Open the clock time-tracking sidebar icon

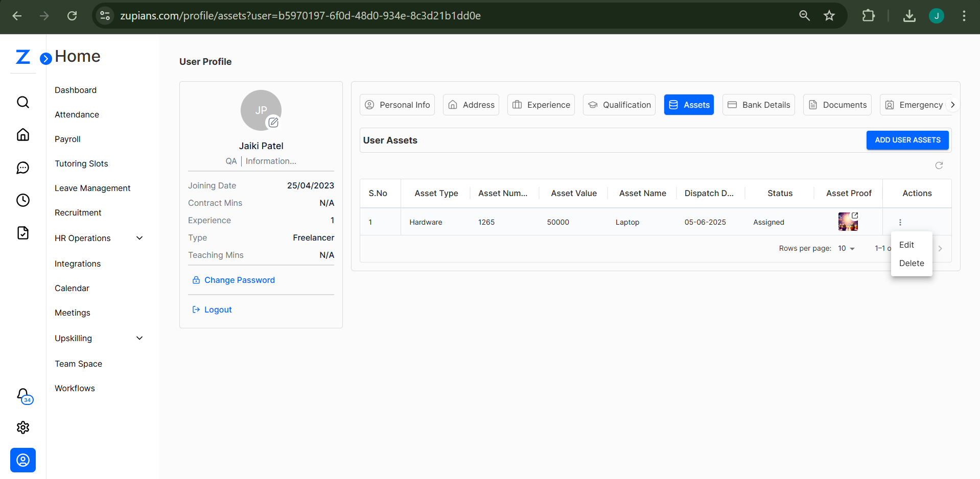tap(23, 200)
